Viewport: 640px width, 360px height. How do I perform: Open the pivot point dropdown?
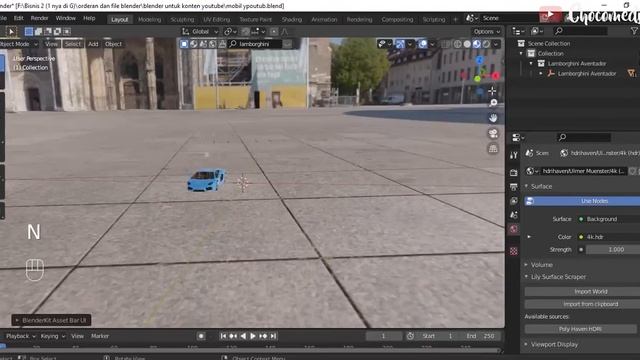click(231, 31)
